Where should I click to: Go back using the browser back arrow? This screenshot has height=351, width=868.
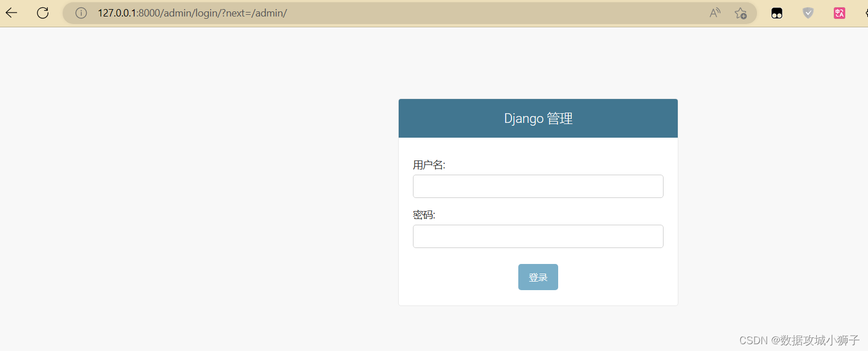[x=11, y=13]
